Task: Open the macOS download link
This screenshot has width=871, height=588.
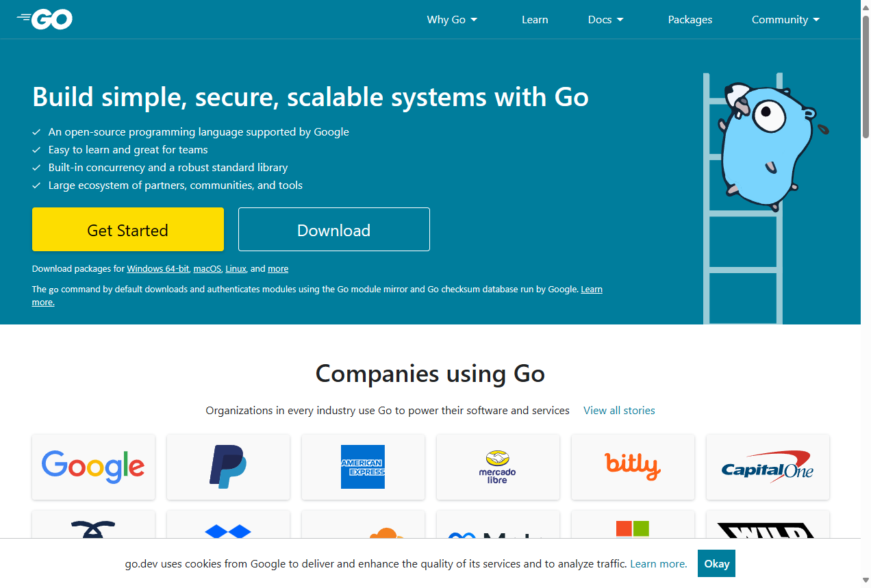Action: pos(207,269)
